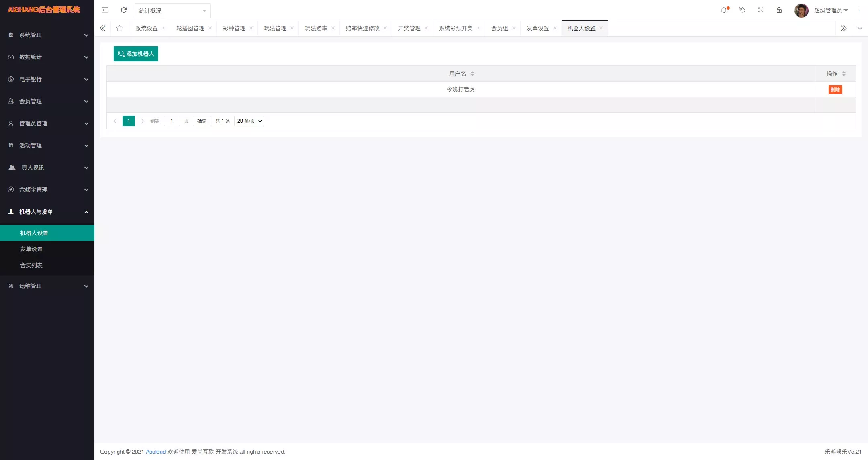Enter fullscreen via the expand icon
This screenshot has height=460, width=868.
point(761,10)
